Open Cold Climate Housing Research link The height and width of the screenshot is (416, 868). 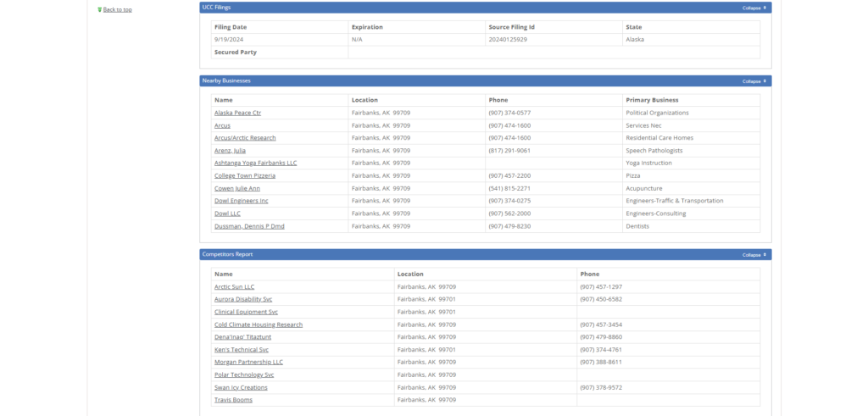pos(258,324)
